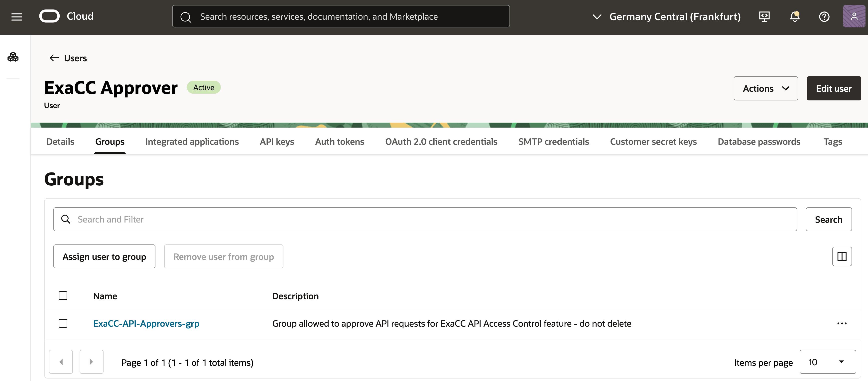
Task: Click the stacked cubes sidebar icon
Action: [x=13, y=57]
